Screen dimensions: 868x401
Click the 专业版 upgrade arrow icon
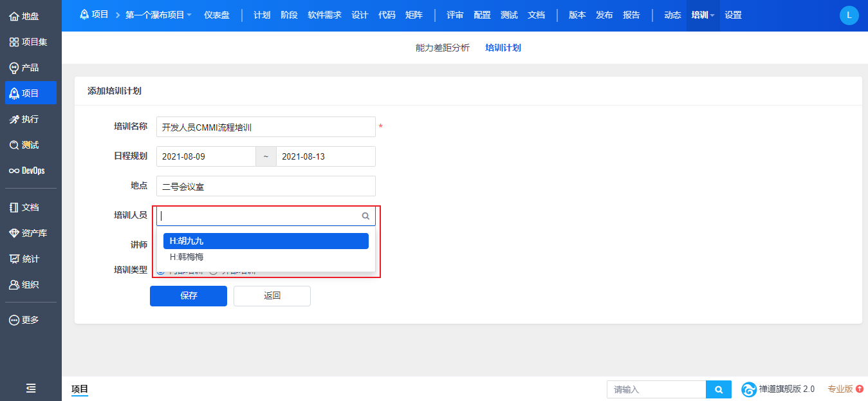coord(860,389)
